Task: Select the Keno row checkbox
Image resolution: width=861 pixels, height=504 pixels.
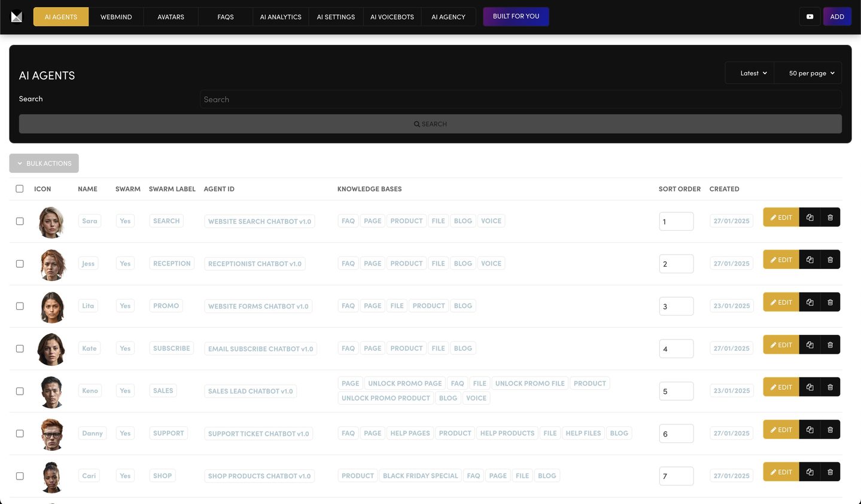Action: tap(20, 391)
